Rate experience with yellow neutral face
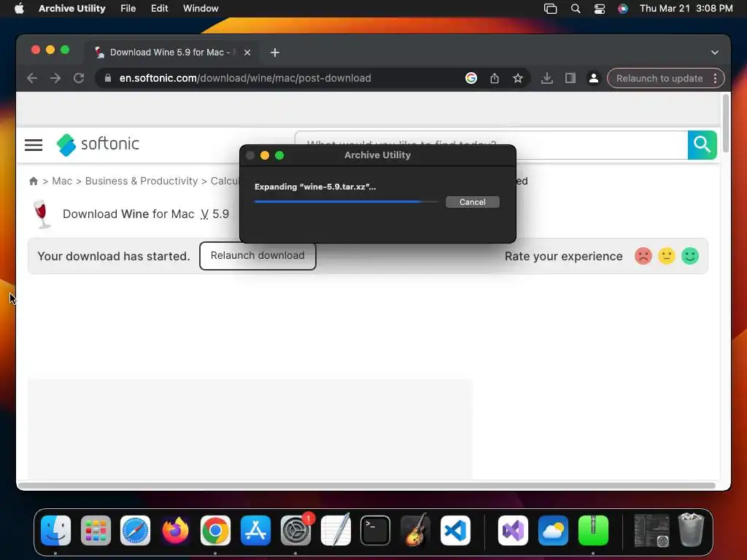Image resolution: width=747 pixels, height=560 pixels. 666,256
